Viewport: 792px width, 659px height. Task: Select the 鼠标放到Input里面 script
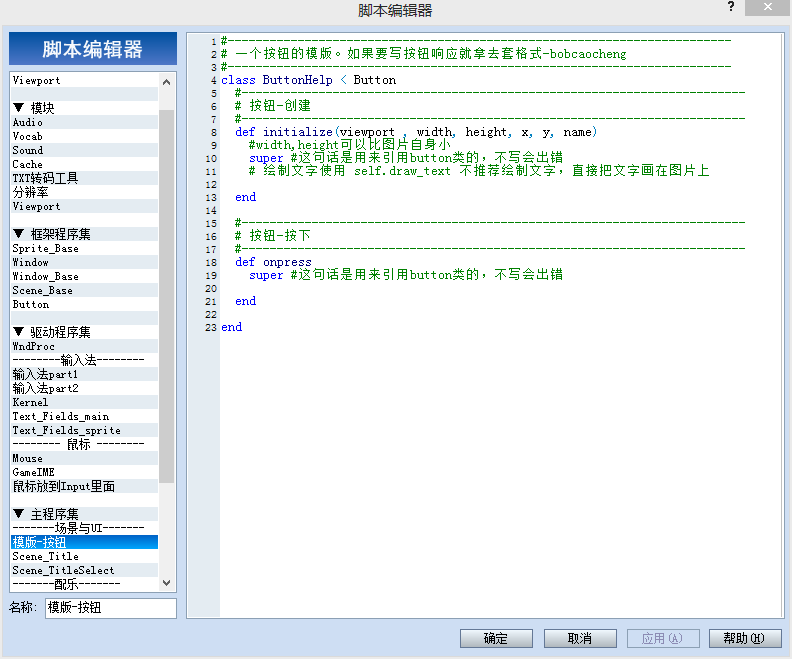(84, 486)
